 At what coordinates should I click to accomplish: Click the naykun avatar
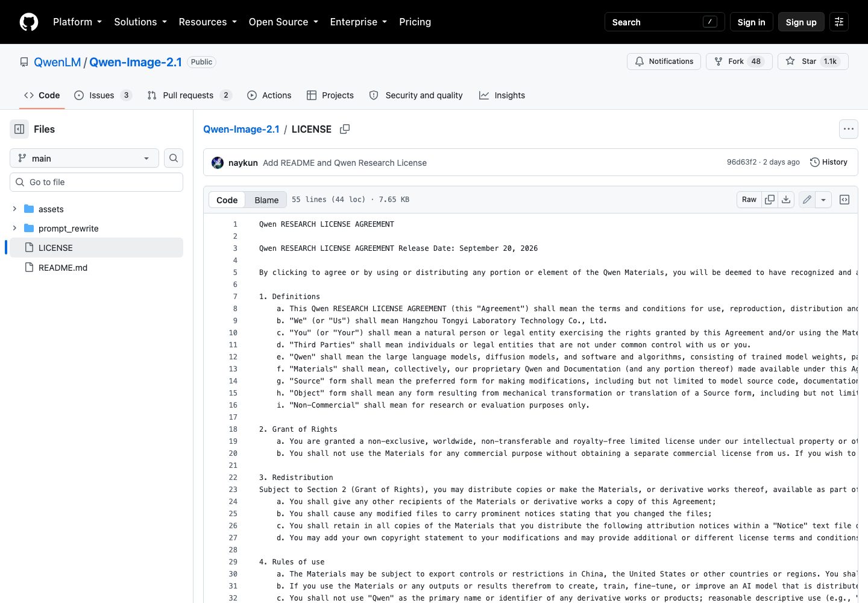tap(218, 163)
